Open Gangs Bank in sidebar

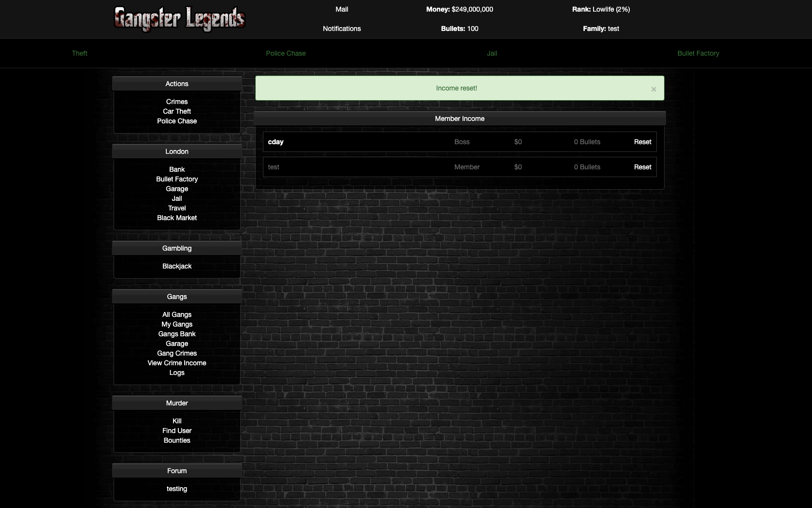(x=177, y=334)
